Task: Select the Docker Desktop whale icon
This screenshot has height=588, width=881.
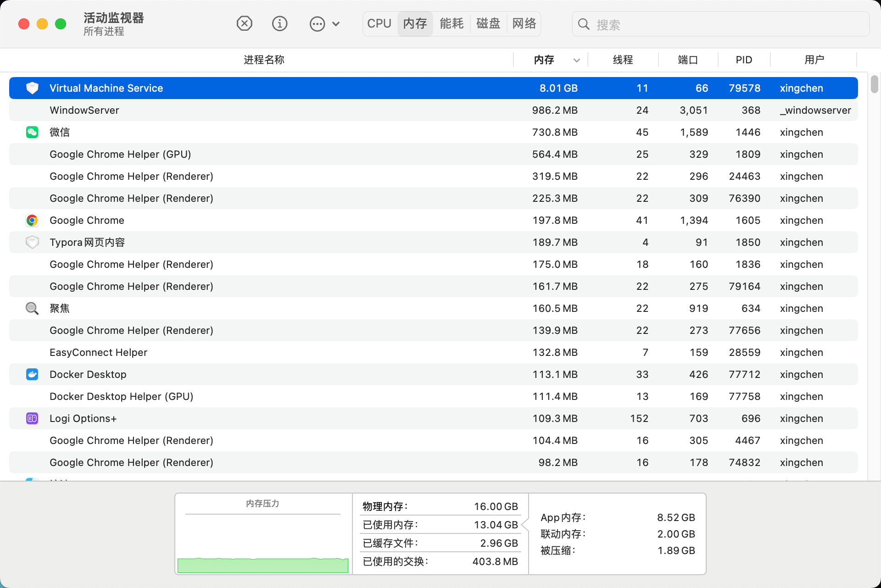Action: click(x=32, y=374)
